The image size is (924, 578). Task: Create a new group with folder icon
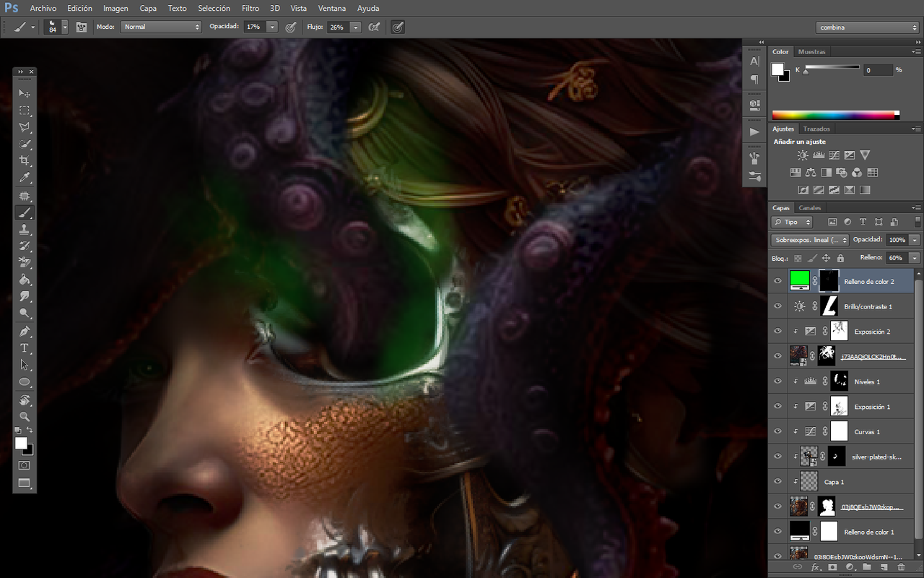[866, 568]
